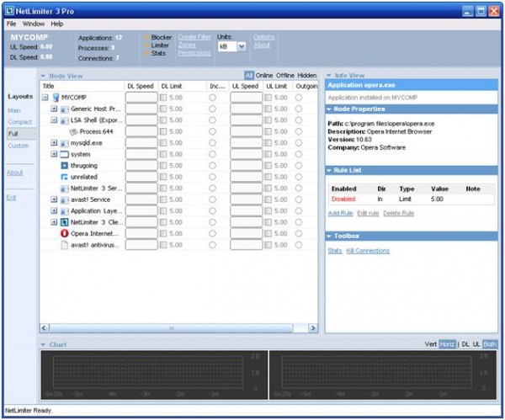Click the NetLimiter 3 Service icon
Screen dimensions: 505x420
tap(65, 188)
